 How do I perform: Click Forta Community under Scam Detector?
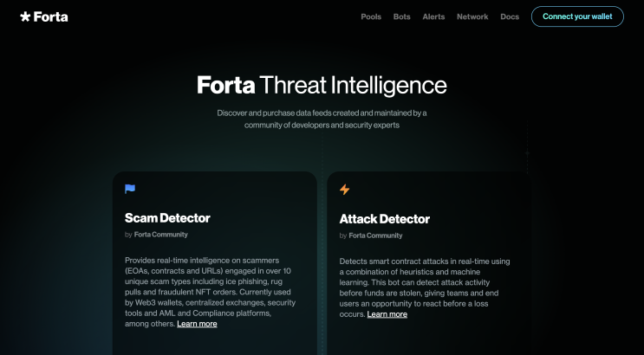click(x=160, y=235)
